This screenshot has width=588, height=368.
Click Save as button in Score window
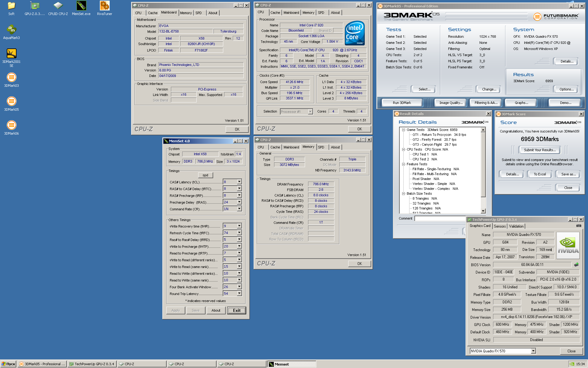pos(568,174)
